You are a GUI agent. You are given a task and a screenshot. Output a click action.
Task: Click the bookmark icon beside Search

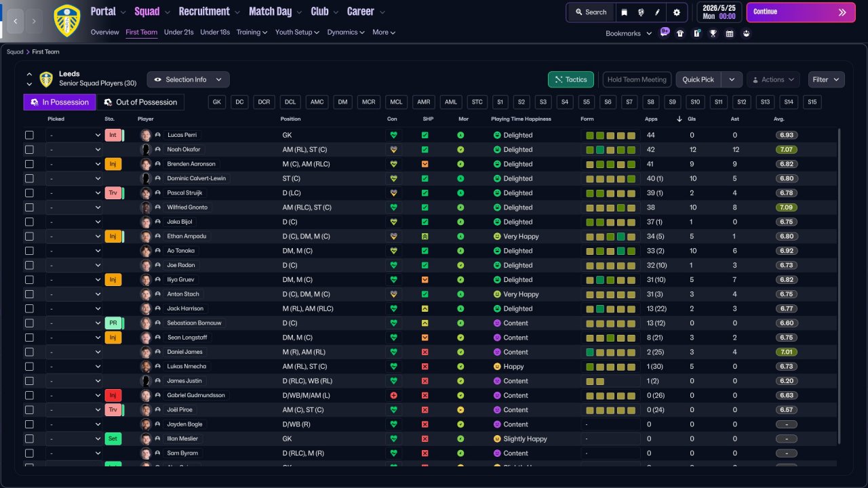point(625,12)
